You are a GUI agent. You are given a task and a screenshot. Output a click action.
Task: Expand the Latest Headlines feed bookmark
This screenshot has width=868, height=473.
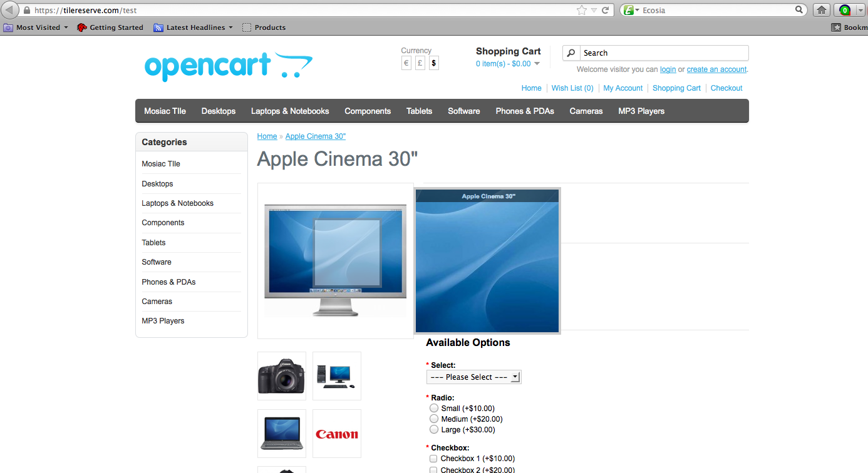coord(193,28)
